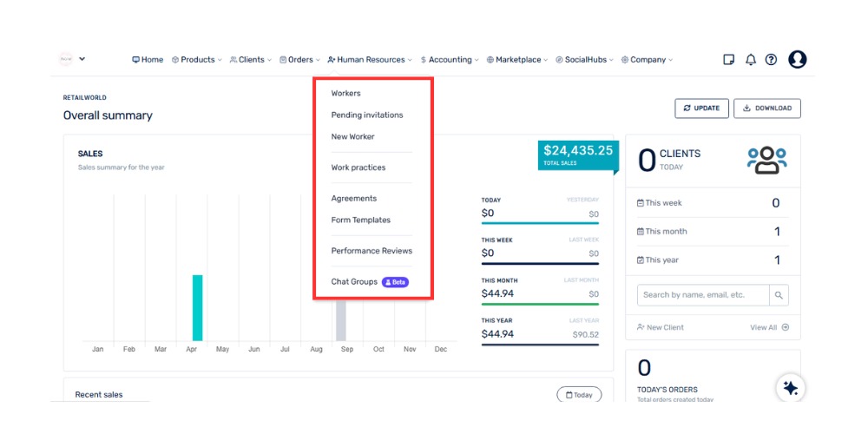The image size is (868, 434).
Task: Click the Download button
Action: click(766, 108)
